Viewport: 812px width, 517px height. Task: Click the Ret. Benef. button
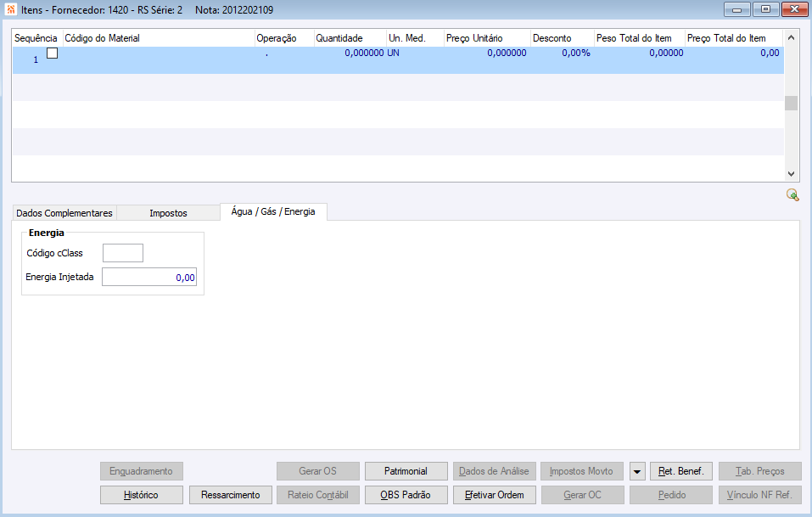[681, 471]
